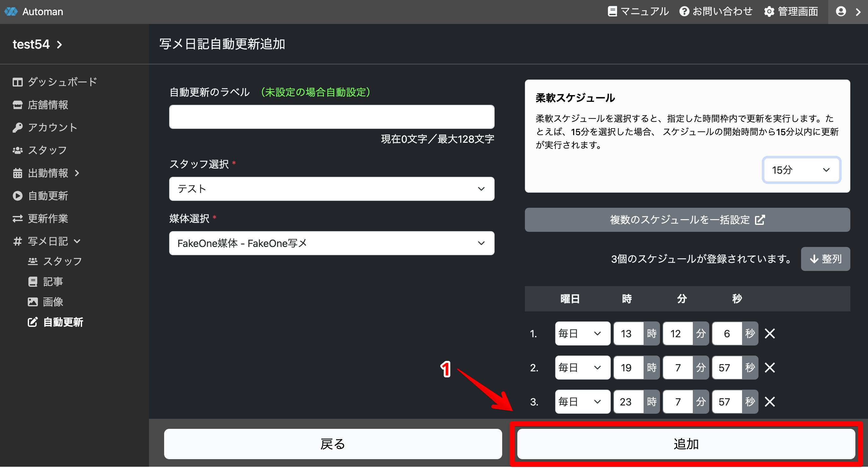
Task: Remove schedule row 3 with X
Action: click(770, 402)
